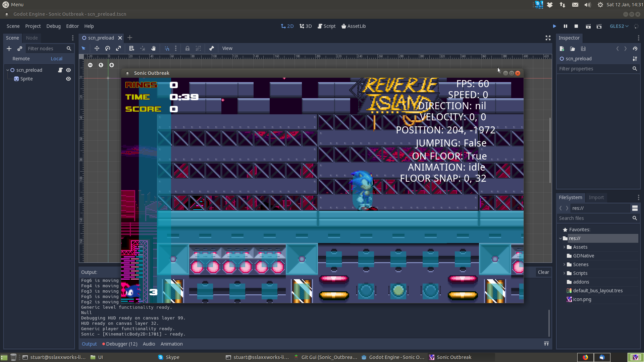Click the Search files field

coord(598,218)
